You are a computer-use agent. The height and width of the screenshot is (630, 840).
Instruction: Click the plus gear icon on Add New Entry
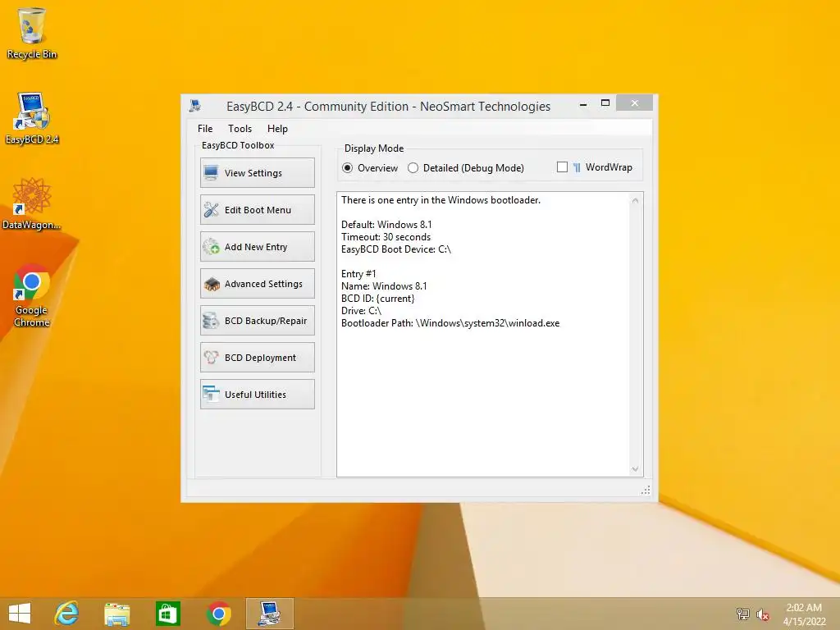211,246
